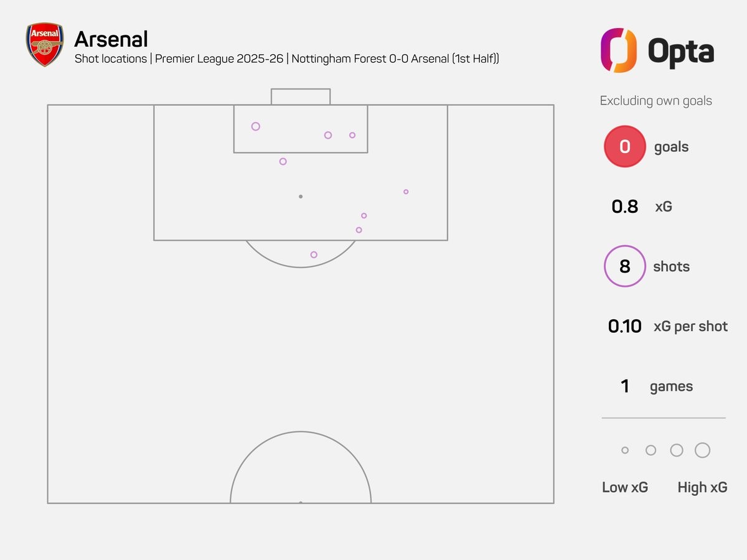Click the Opta logo
This screenshot has height=560, width=747.
(x=657, y=50)
